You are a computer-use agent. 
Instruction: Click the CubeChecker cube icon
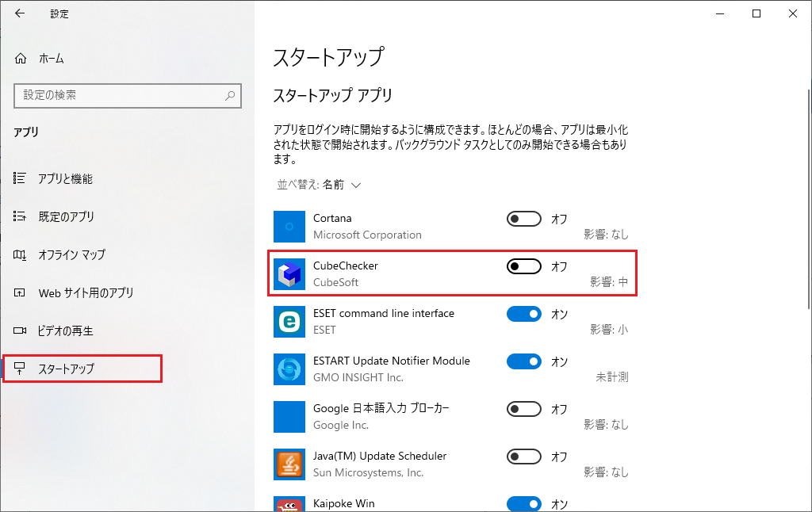click(x=289, y=274)
